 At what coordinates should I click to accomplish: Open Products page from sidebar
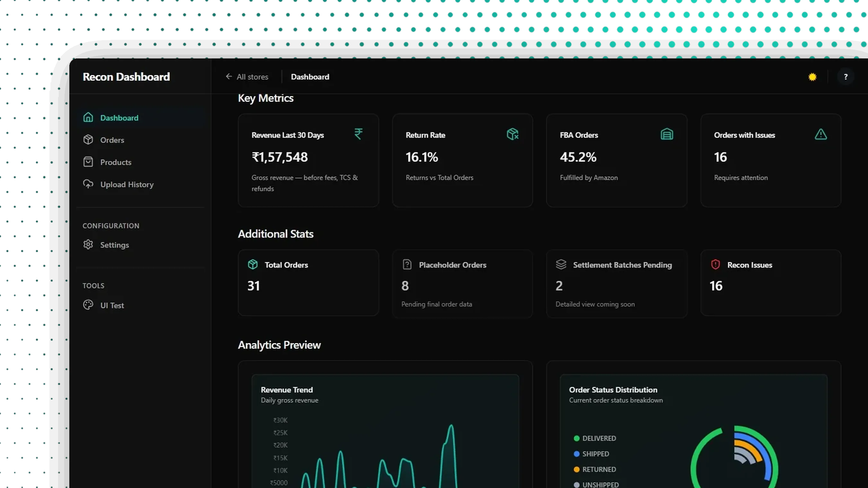[x=141, y=162]
